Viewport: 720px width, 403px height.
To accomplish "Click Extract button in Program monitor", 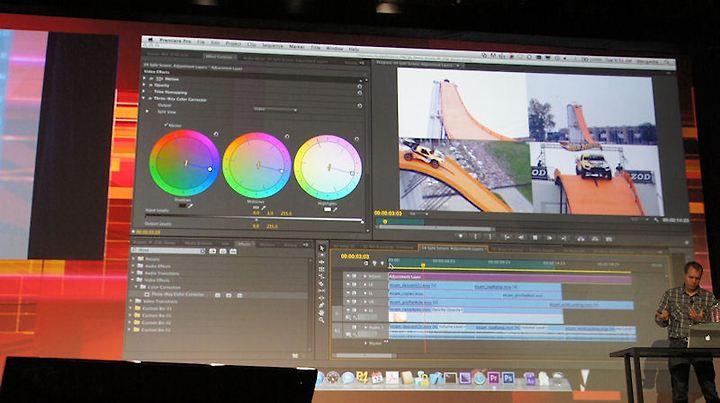I will coord(595,239).
